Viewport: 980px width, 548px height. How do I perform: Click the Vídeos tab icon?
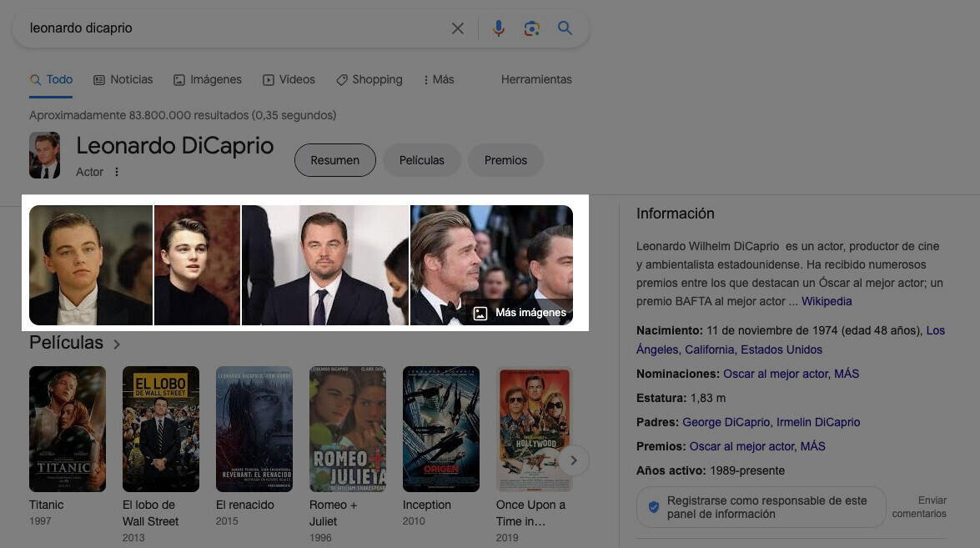click(267, 79)
